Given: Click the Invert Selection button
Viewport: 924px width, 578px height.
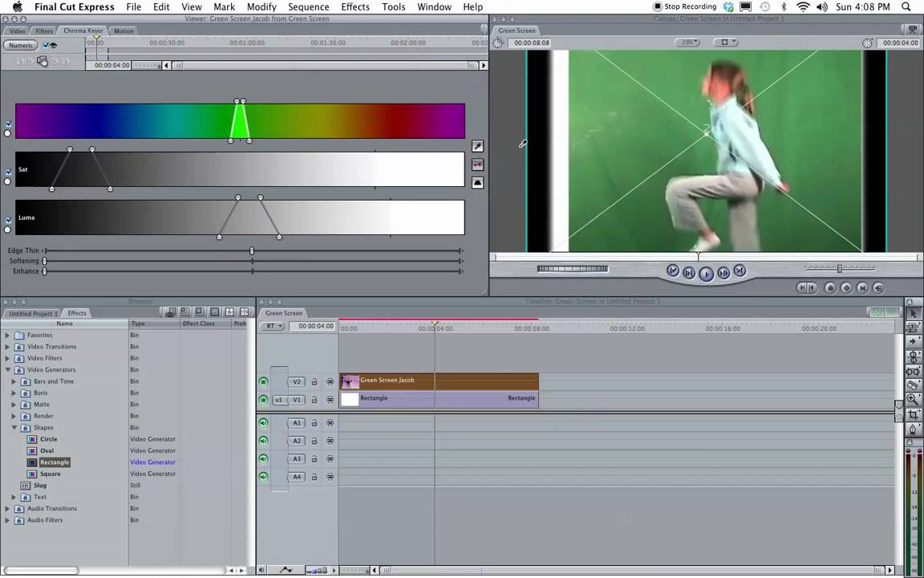Looking at the screenshot, I should pos(477,183).
